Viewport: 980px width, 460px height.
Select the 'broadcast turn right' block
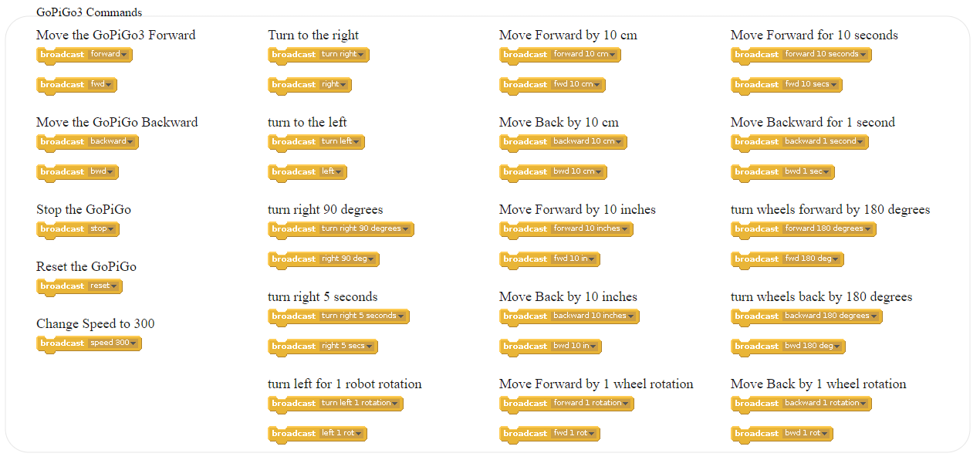[319, 55]
